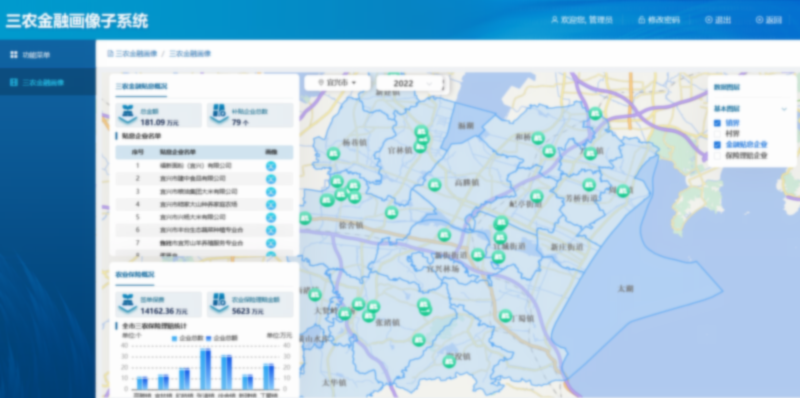Click the 退出 logout icon in the header

coord(709,20)
